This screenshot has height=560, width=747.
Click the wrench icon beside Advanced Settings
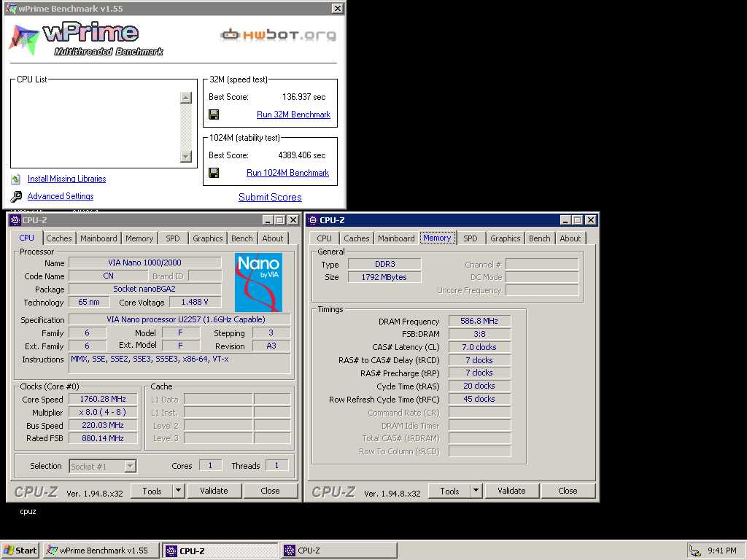pos(16,196)
